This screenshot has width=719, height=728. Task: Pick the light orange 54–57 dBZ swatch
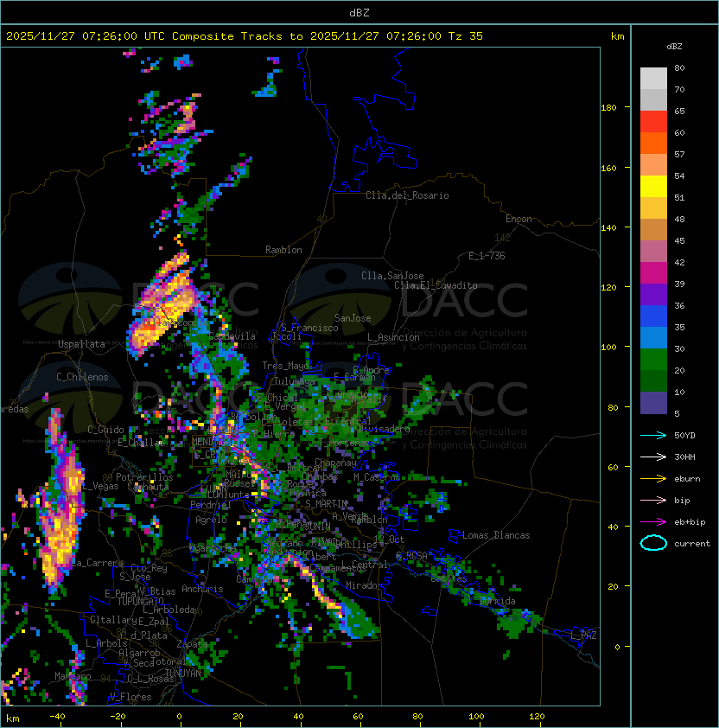653,165
